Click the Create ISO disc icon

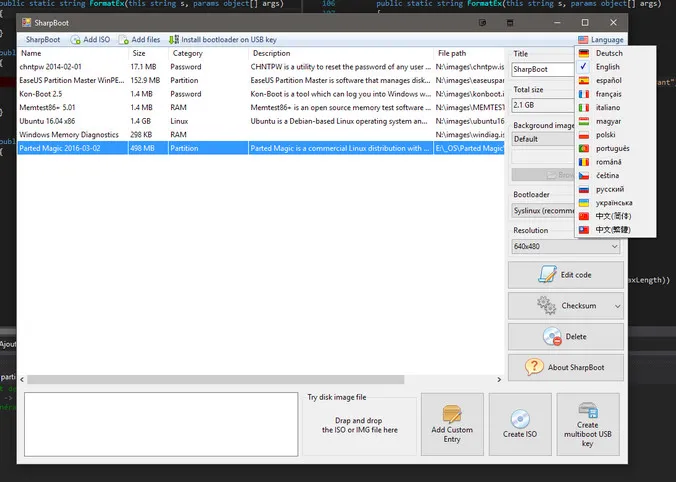520,419
